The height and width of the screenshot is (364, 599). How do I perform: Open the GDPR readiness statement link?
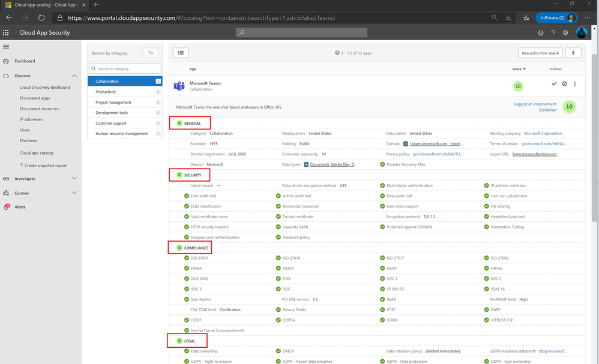552,351
